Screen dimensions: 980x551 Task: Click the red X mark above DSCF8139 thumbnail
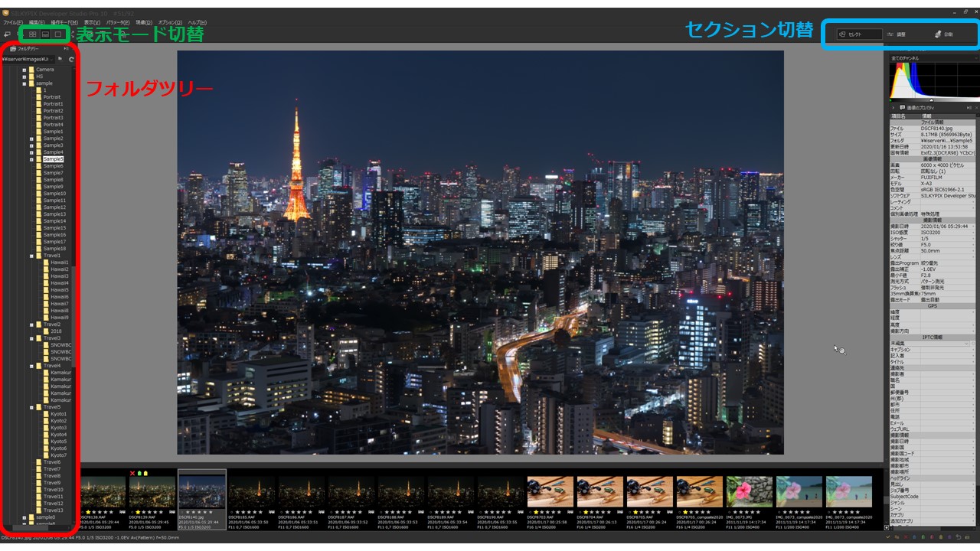[x=132, y=473]
